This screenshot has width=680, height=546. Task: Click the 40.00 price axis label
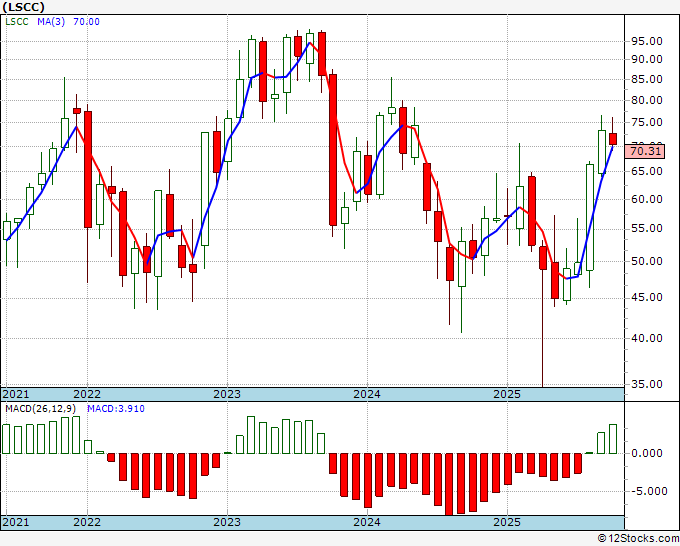click(647, 338)
